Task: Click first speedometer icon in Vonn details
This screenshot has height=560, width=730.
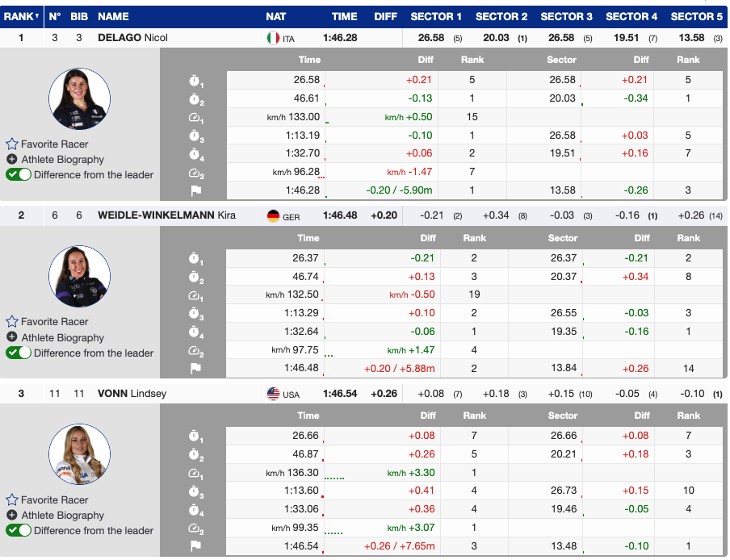Action: [195, 474]
